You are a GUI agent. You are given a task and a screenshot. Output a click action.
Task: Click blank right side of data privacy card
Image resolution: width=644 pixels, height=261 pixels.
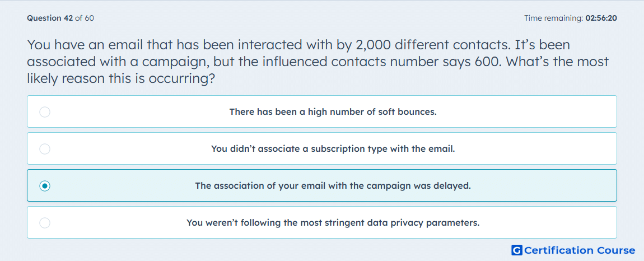(560, 223)
